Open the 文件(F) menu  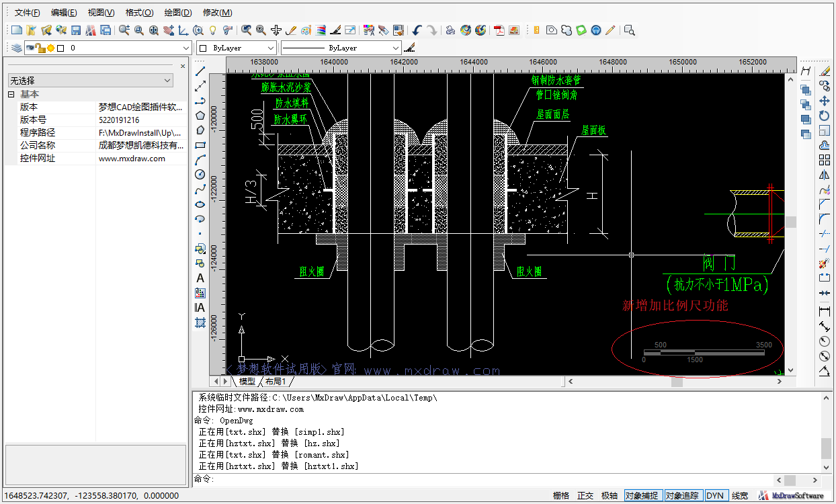[27, 13]
